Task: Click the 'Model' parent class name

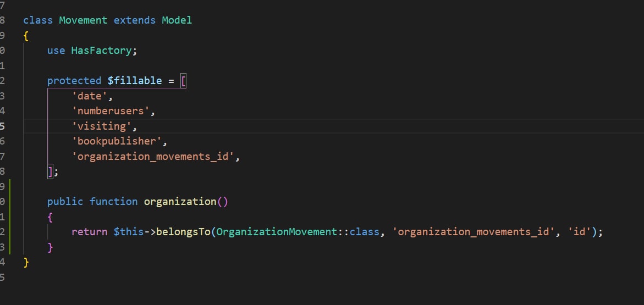Action: click(x=177, y=20)
